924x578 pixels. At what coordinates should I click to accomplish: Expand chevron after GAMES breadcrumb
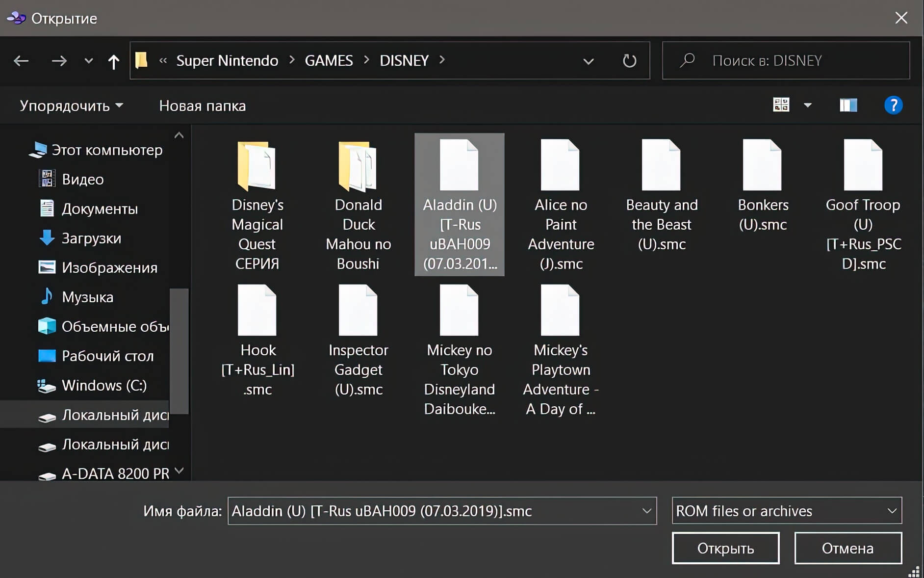click(x=366, y=60)
